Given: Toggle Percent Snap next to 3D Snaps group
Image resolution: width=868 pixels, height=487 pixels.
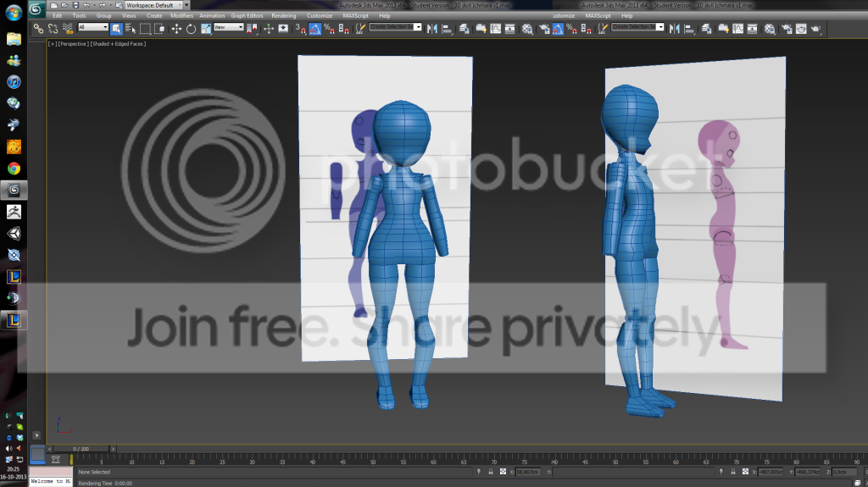Looking at the screenshot, I should [x=330, y=29].
